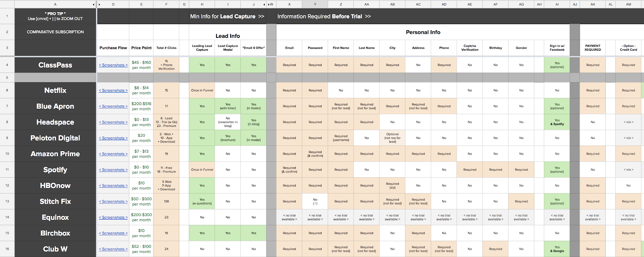Select the "Yes & Spotify" cell
Screen dimensions: 644x257
coord(557,122)
